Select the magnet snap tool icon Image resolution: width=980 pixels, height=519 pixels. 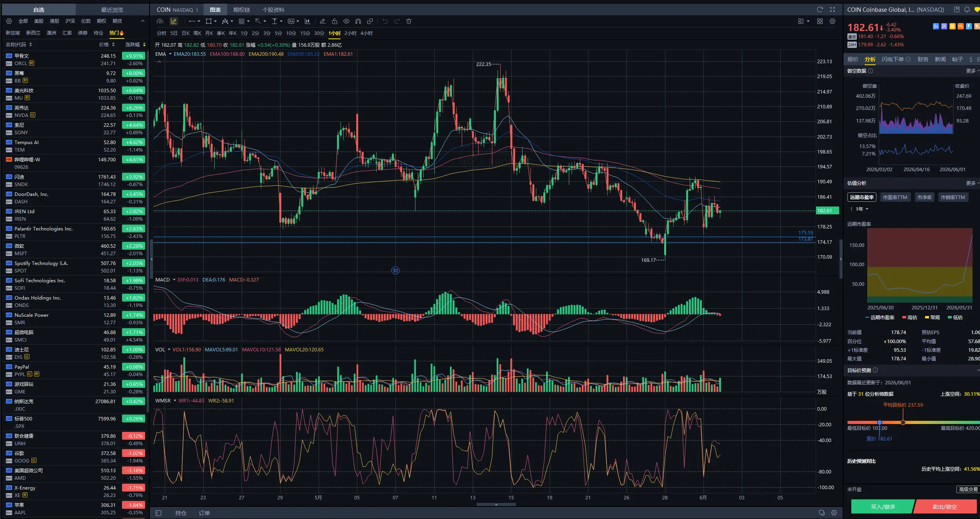[358, 21]
